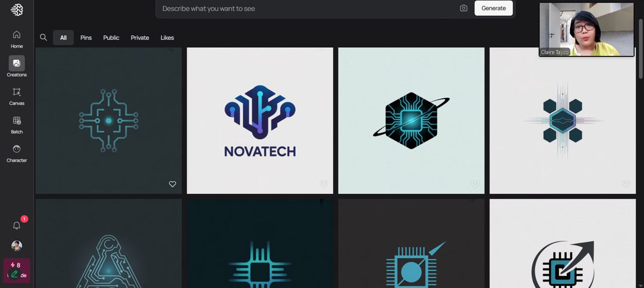Open the chip with arrow on dark gray thumbnail
Viewport: 644px width, 288px height.
(411, 243)
